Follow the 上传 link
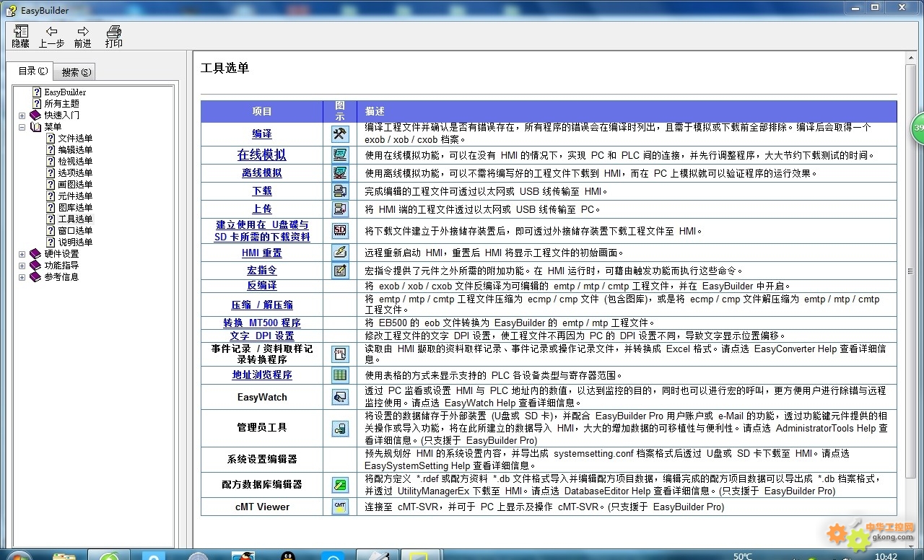This screenshot has height=560, width=924. (262, 209)
